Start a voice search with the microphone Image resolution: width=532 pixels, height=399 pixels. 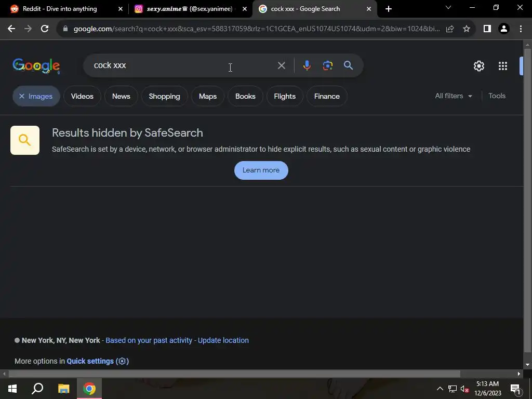coord(307,65)
